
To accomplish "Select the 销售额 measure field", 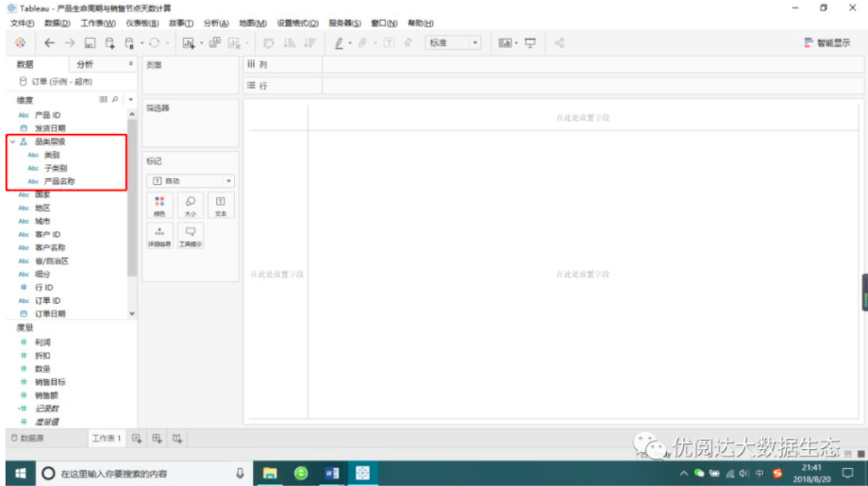I will click(x=46, y=395).
